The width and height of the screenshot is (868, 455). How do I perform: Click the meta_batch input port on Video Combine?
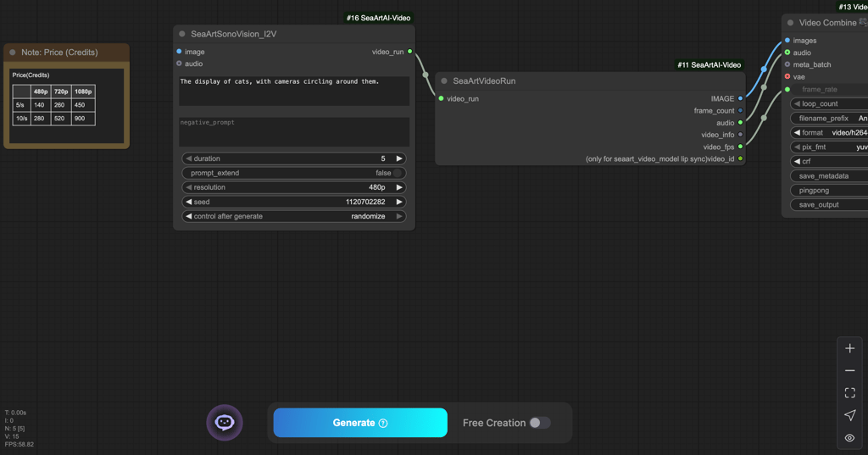tap(787, 64)
